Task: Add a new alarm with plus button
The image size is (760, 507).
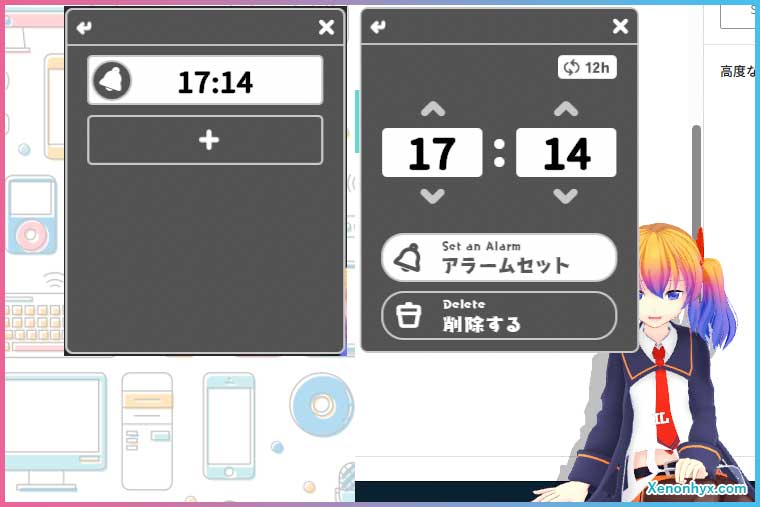Action: click(x=205, y=140)
